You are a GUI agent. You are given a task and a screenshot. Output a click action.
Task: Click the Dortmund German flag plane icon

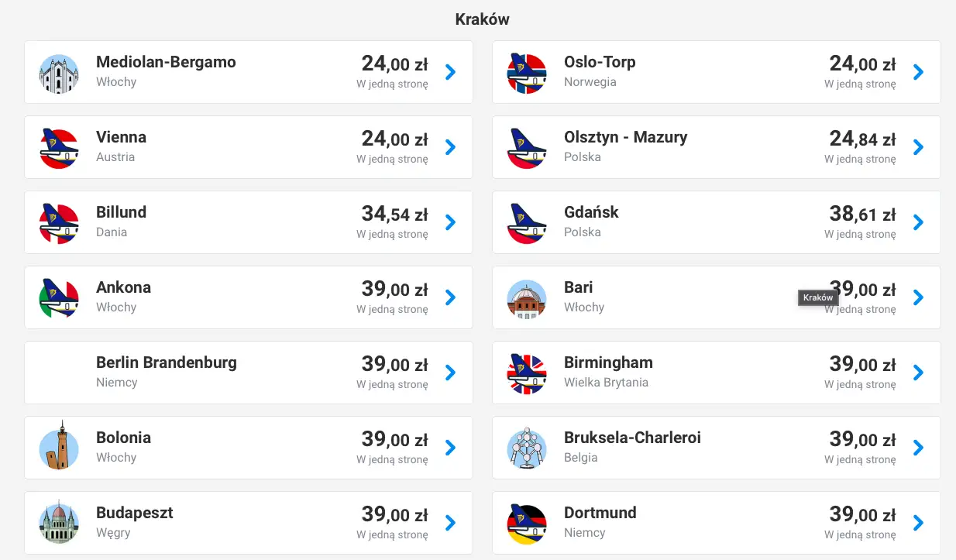point(527,524)
